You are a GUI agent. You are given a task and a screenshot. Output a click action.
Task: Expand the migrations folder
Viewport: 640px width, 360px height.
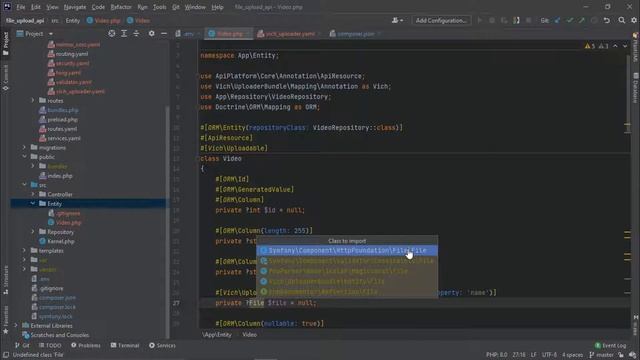pyautogui.click(x=24, y=147)
